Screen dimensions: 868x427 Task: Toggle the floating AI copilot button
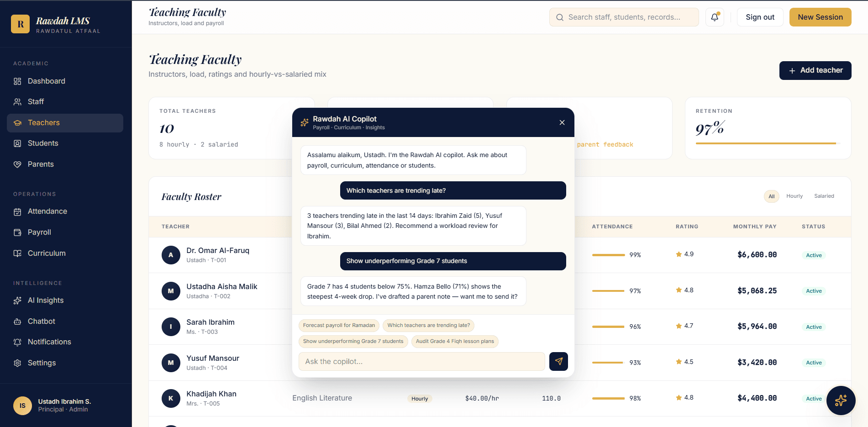click(x=841, y=401)
